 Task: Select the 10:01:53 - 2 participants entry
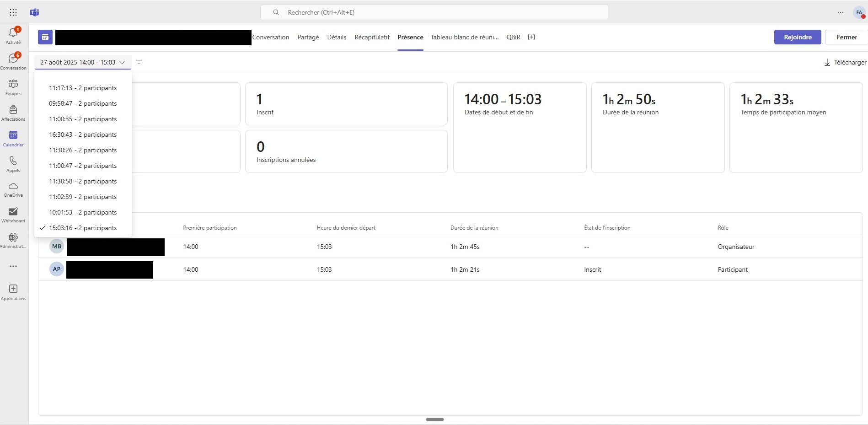83,212
